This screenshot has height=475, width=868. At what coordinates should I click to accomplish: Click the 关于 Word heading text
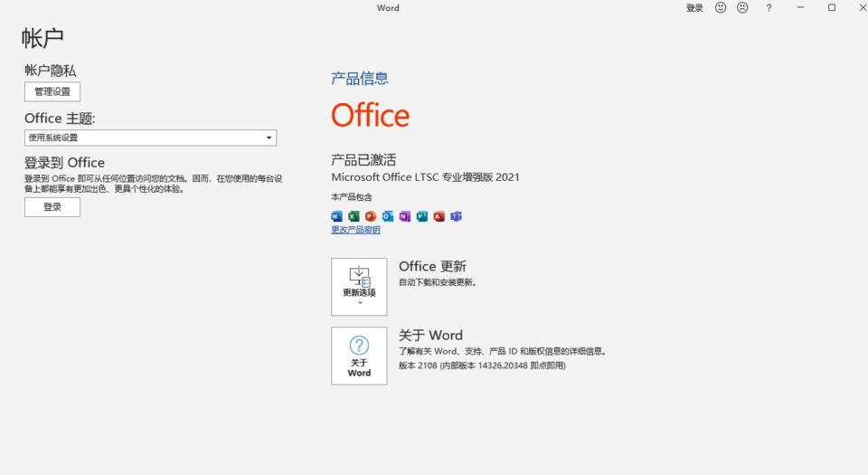pos(430,336)
